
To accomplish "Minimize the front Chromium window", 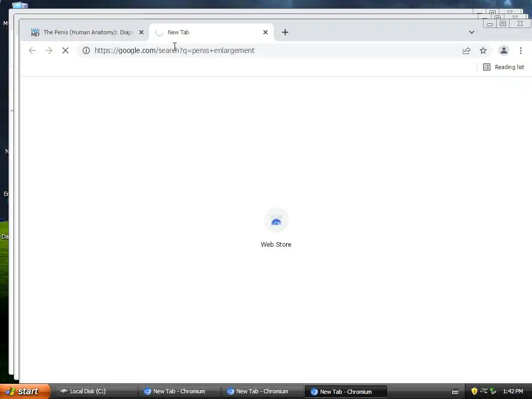I will point(489,24).
